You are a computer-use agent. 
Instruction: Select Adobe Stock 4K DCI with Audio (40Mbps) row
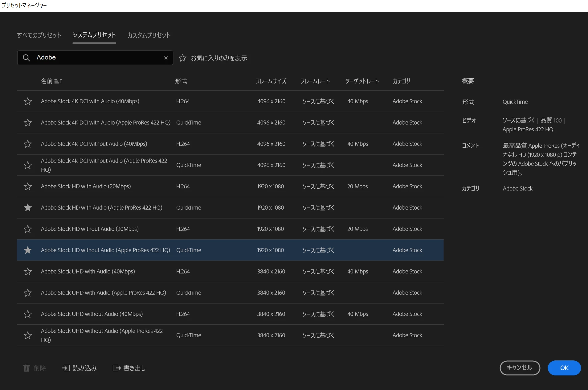click(230, 101)
